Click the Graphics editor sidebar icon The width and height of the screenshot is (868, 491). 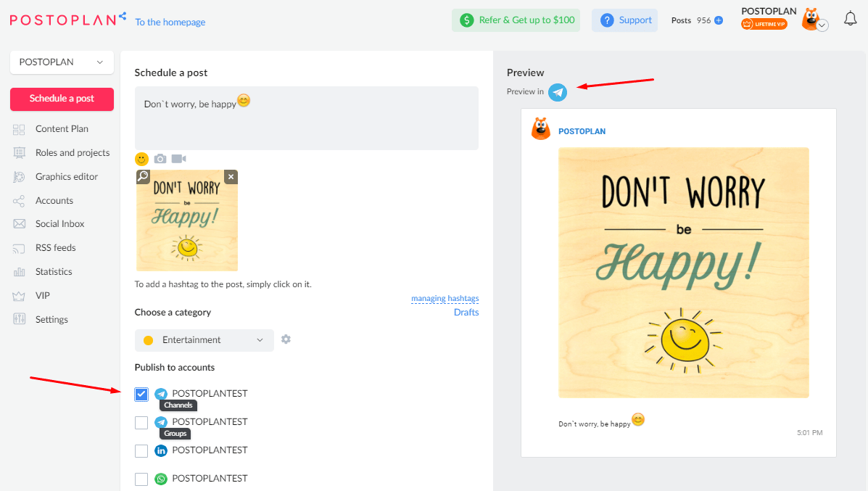[x=19, y=176]
